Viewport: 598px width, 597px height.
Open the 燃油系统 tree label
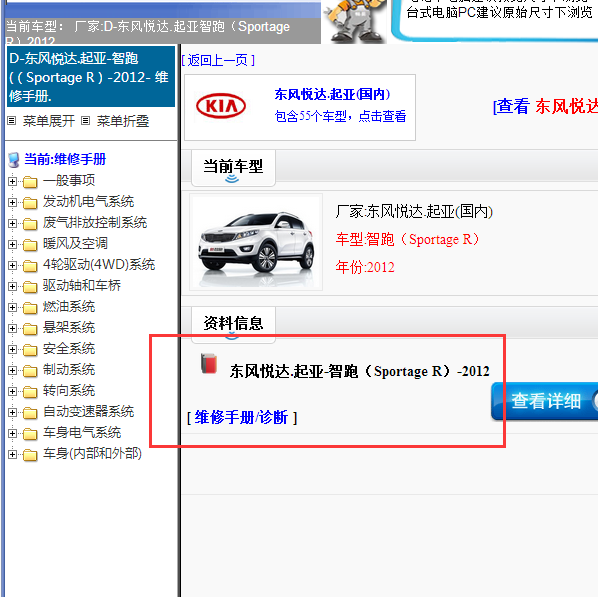point(69,306)
